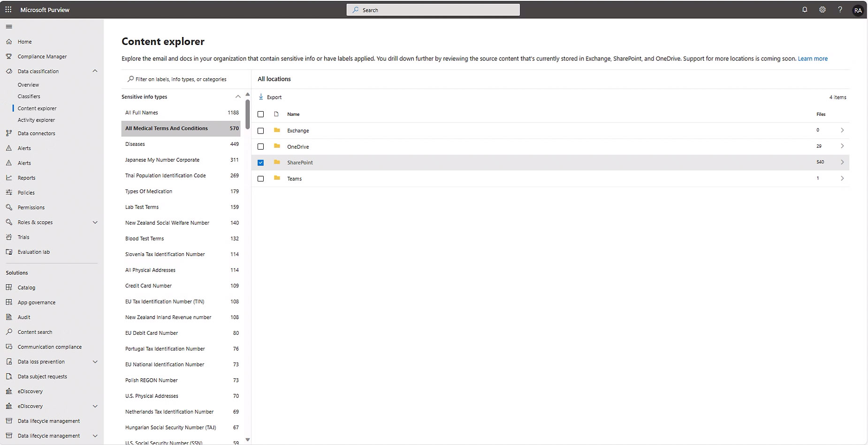The image size is (868, 445).
Task: Open the notifications bell
Action: click(805, 9)
